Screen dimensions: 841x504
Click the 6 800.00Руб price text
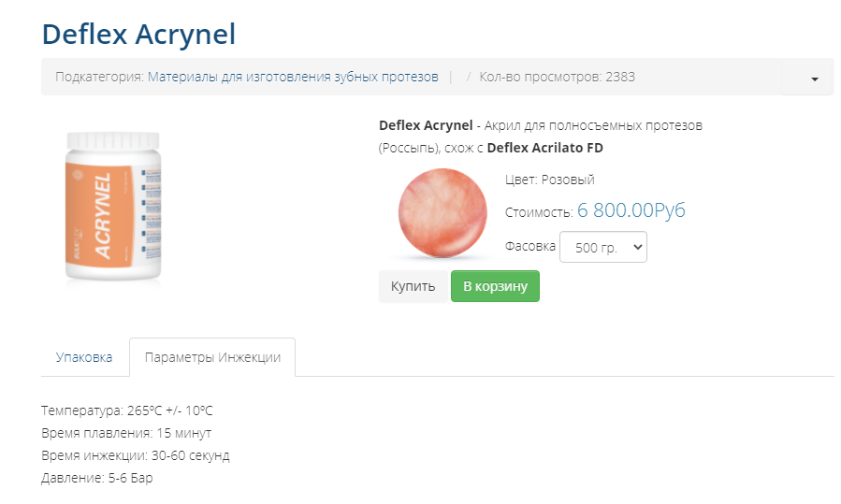click(x=631, y=210)
